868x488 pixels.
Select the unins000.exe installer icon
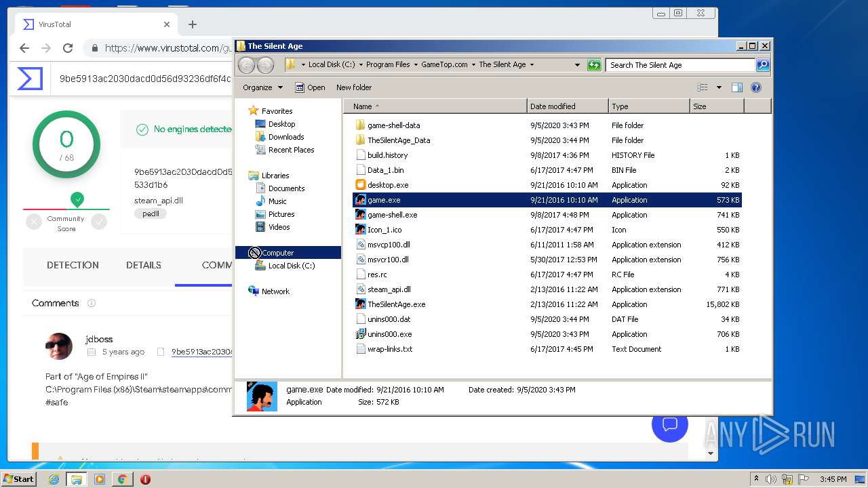pyautogui.click(x=361, y=334)
